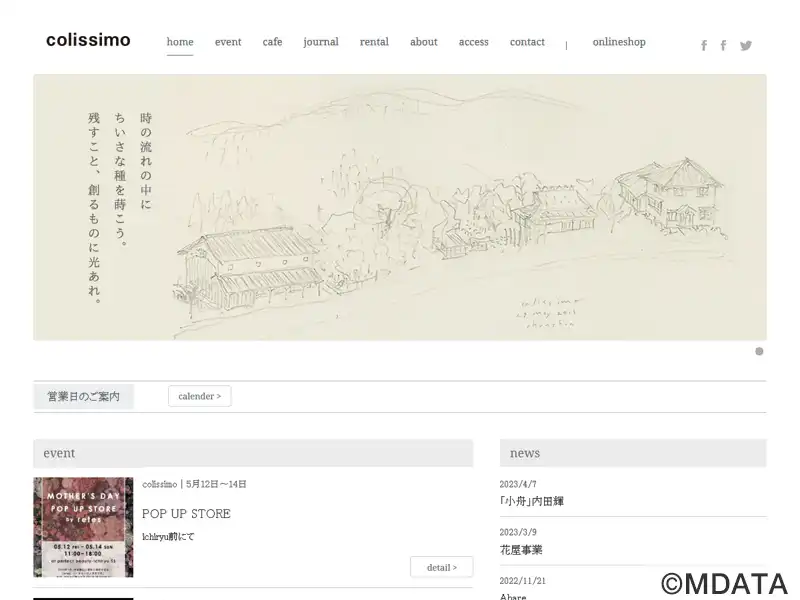Select rental in the navigation bar

(374, 42)
